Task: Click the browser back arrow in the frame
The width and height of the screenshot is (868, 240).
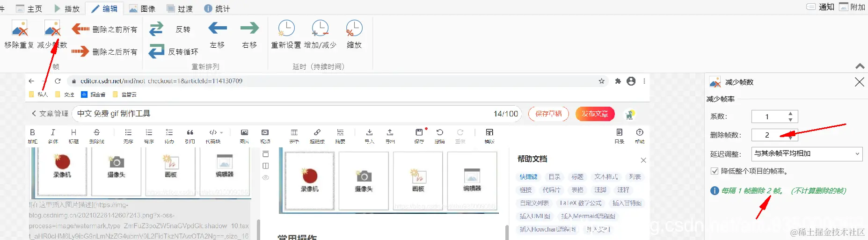Action: pyautogui.click(x=31, y=81)
